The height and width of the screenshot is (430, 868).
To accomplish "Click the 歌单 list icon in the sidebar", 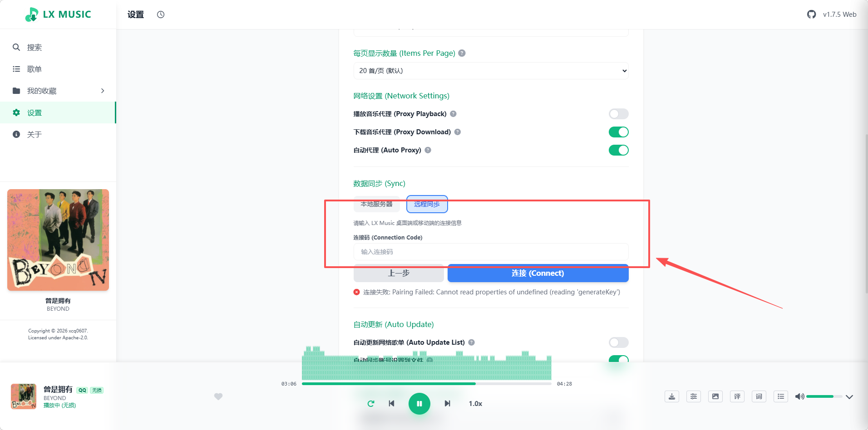I will pyautogui.click(x=16, y=69).
